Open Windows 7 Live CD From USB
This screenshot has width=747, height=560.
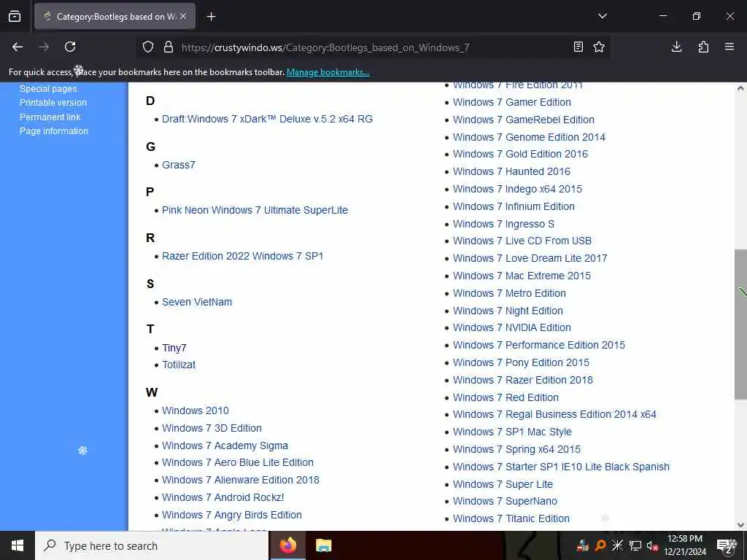click(x=522, y=241)
